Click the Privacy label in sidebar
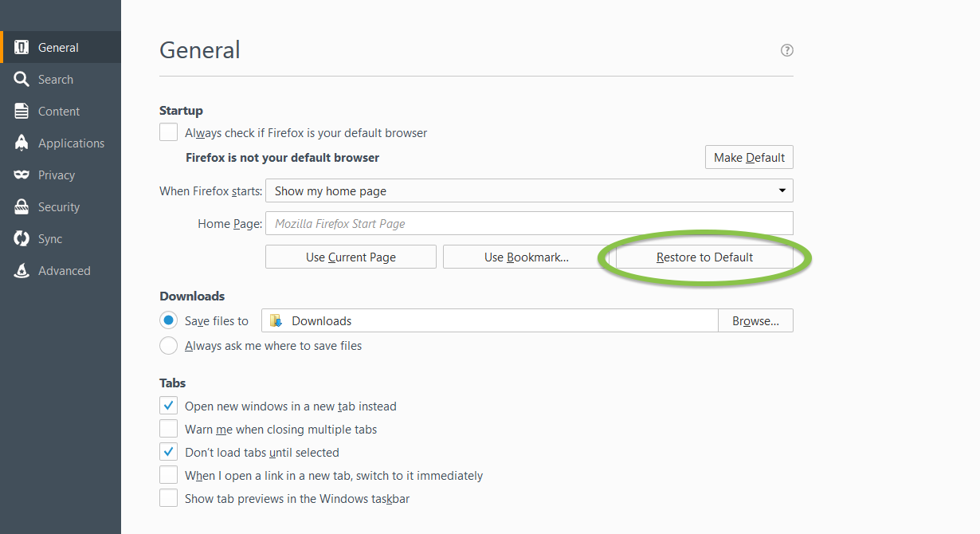Screen dimensions: 980x534 click(57, 175)
